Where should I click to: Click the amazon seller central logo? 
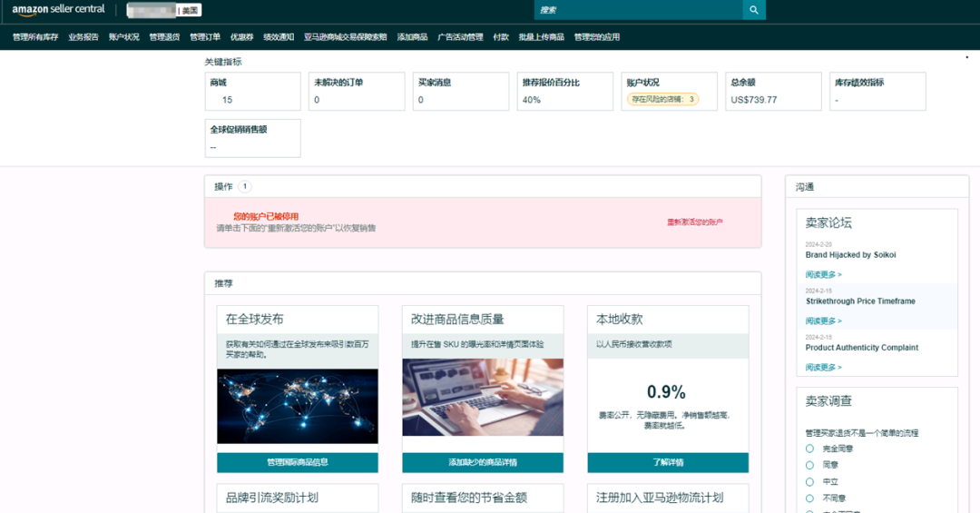(x=58, y=9)
